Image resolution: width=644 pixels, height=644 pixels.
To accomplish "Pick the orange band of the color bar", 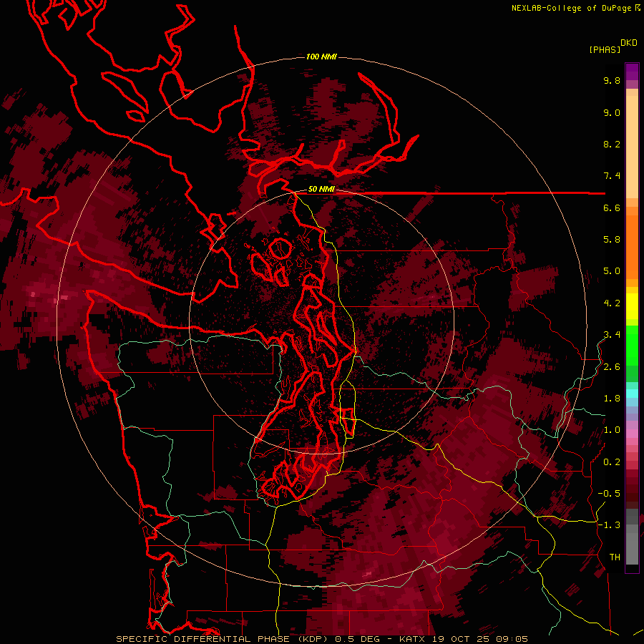I will 632,246.
